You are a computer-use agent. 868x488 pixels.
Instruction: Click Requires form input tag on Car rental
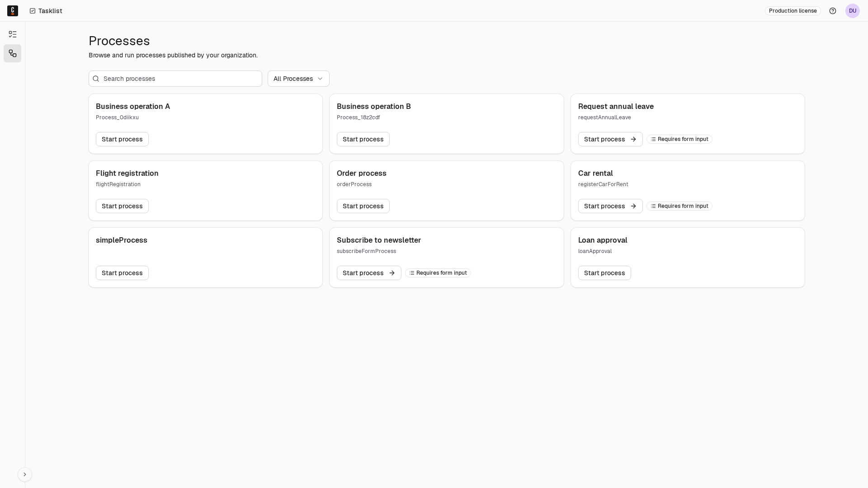coord(679,206)
